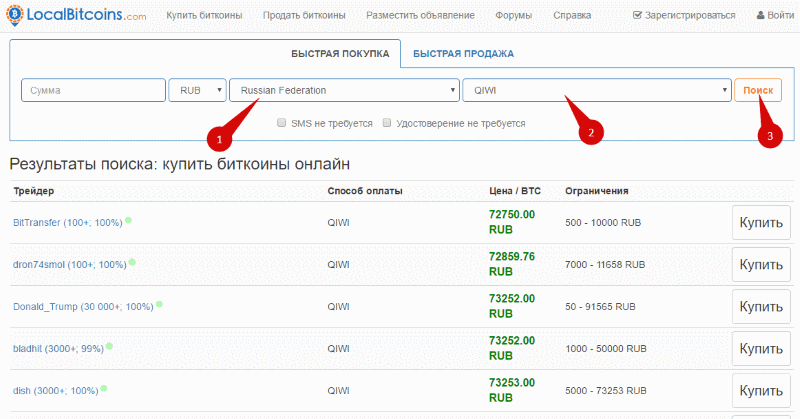Viewport: 800px width, 419px height.
Task: Select limits text 1000 - 50000 RUB
Action: 606,349
